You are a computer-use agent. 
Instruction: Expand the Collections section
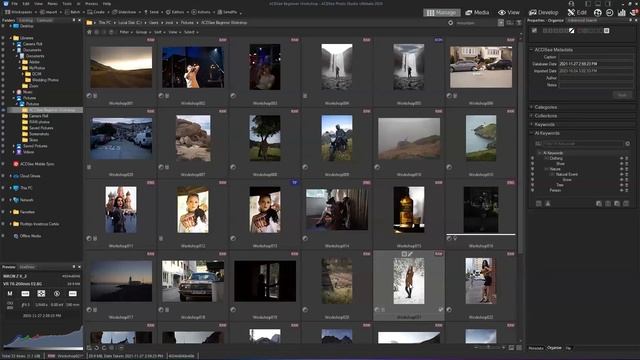click(x=531, y=116)
